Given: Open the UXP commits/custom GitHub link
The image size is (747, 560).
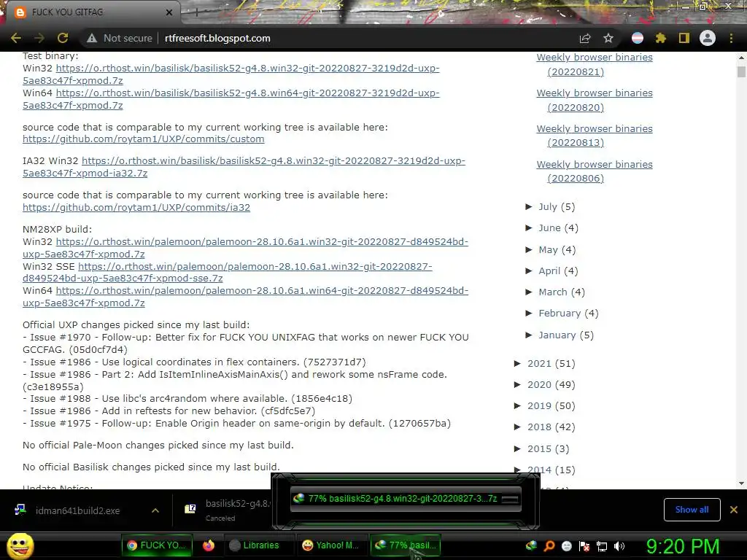Looking at the screenshot, I should click(x=144, y=139).
